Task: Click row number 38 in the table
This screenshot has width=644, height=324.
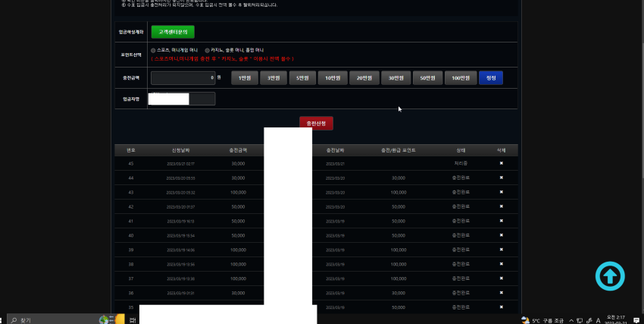Action: coord(130,264)
